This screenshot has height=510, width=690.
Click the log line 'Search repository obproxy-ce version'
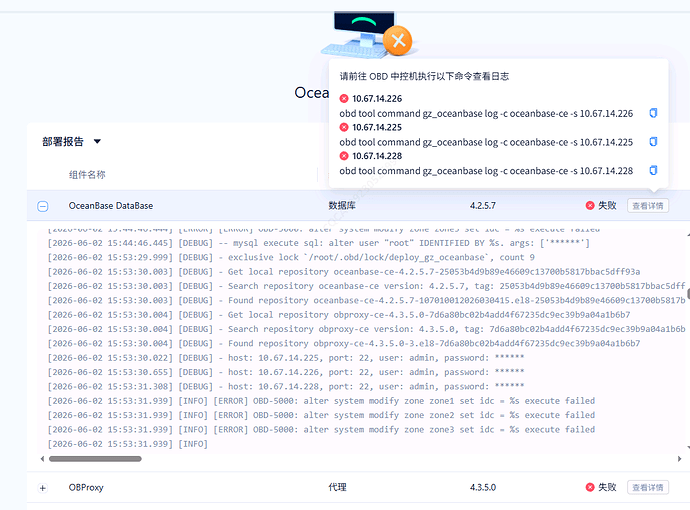[x=367, y=329]
